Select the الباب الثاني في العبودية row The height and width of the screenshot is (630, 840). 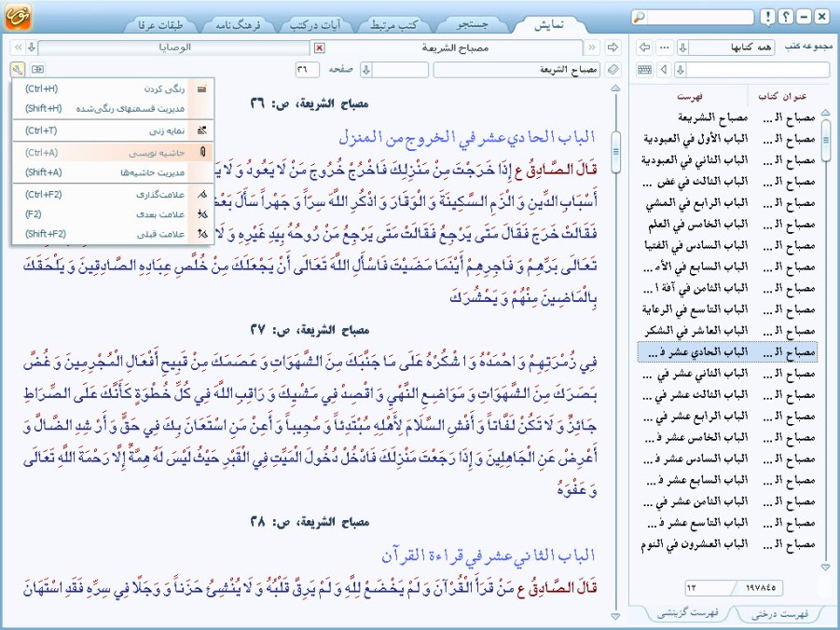[x=727, y=160]
